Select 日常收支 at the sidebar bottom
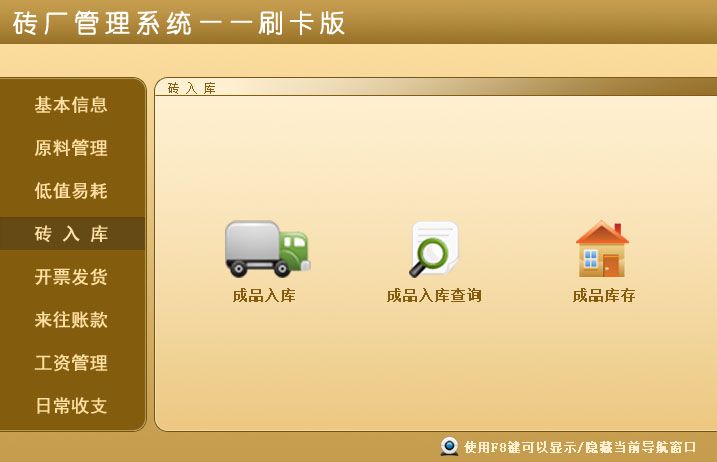 (x=71, y=406)
